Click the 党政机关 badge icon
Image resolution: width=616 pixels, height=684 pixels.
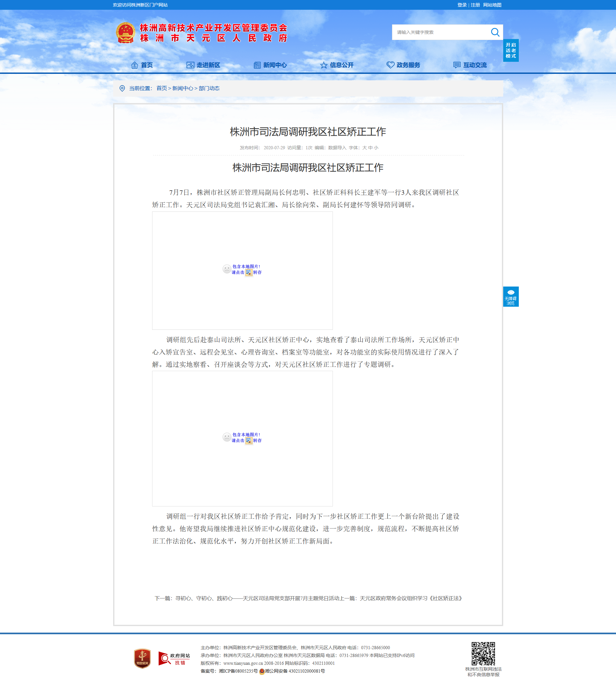pyautogui.click(x=142, y=658)
